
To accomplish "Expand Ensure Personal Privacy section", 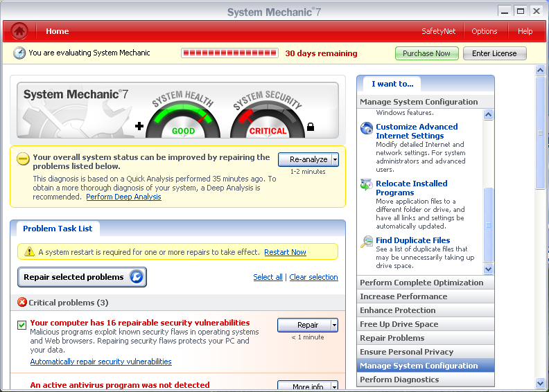I will [x=426, y=352].
